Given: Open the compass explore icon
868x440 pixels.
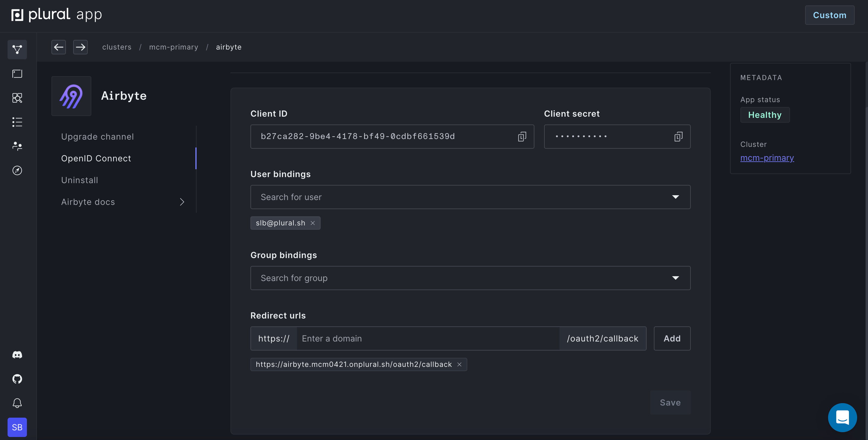Looking at the screenshot, I should click(17, 170).
